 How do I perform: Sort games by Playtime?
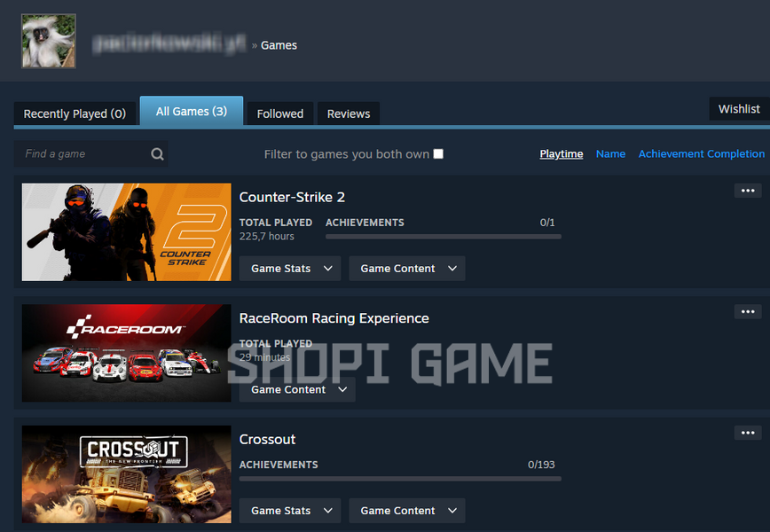point(562,154)
